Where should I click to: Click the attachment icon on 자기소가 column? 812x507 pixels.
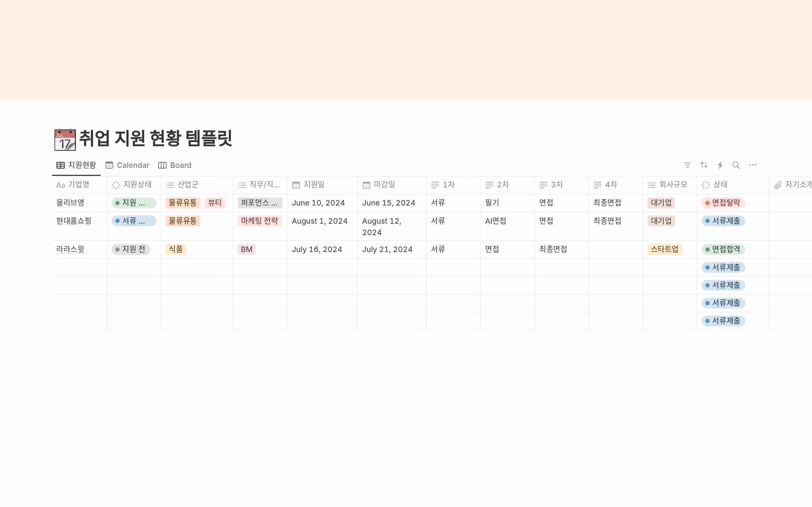coord(777,185)
